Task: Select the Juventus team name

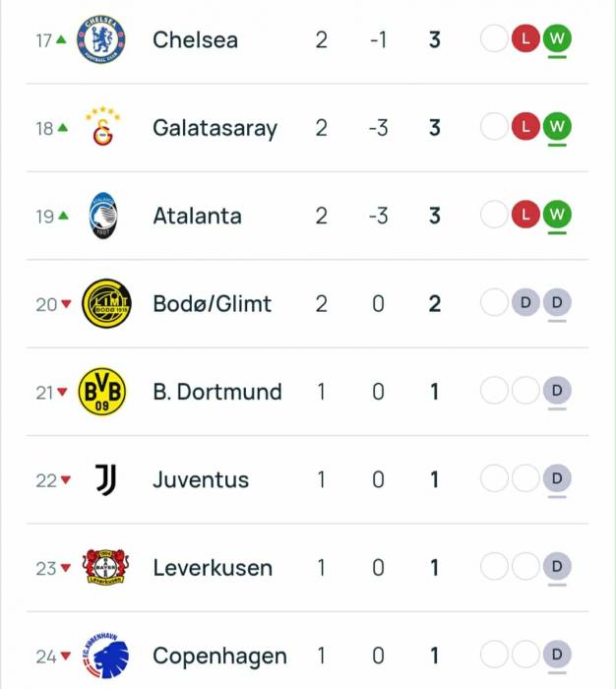Action: point(201,480)
